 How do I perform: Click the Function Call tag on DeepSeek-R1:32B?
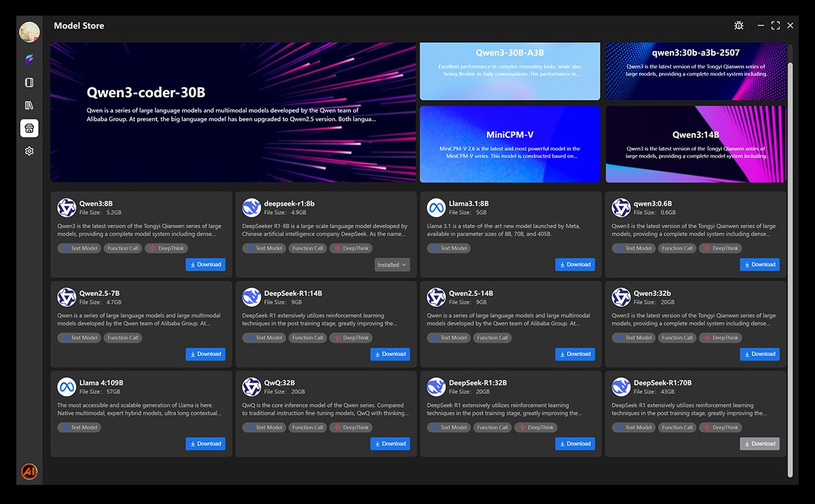pos(492,427)
